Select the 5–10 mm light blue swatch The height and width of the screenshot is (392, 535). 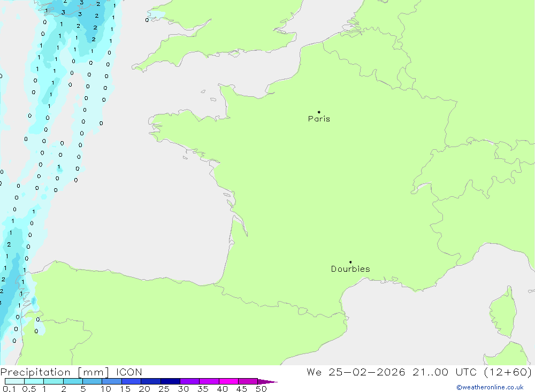point(92,381)
